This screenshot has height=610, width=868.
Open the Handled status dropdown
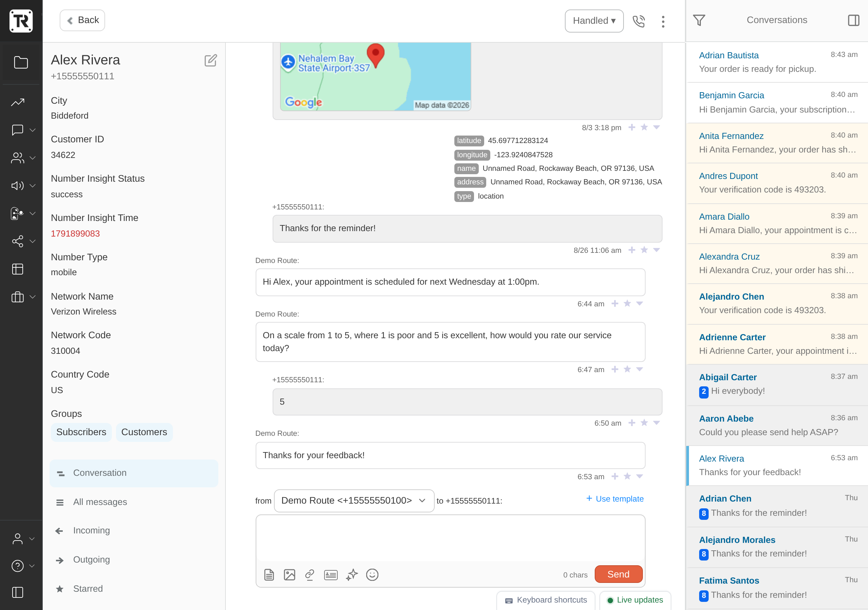point(594,21)
